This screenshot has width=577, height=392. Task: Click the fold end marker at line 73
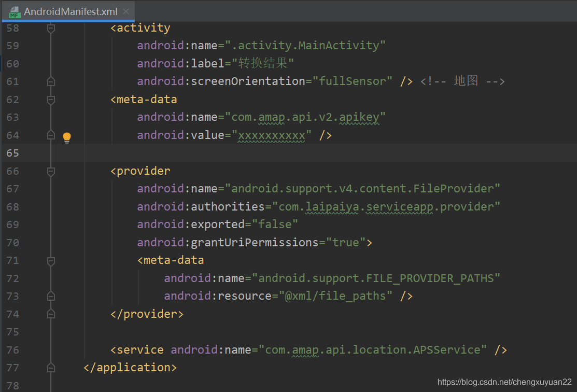[x=51, y=296]
